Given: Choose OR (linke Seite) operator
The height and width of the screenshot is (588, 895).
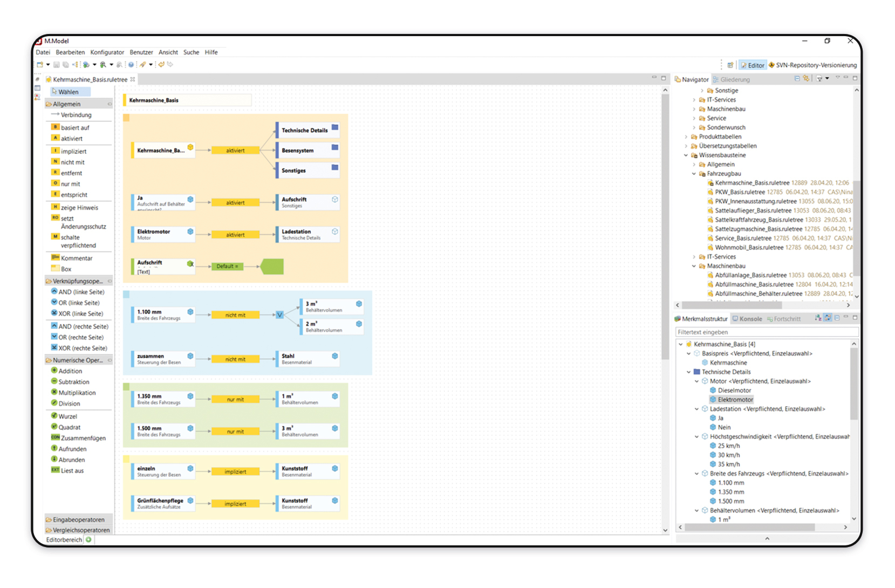Looking at the screenshot, I should pos(76,303).
